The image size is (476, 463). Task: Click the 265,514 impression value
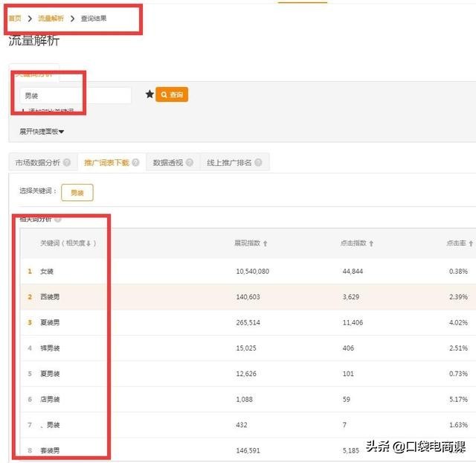[x=248, y=322]
